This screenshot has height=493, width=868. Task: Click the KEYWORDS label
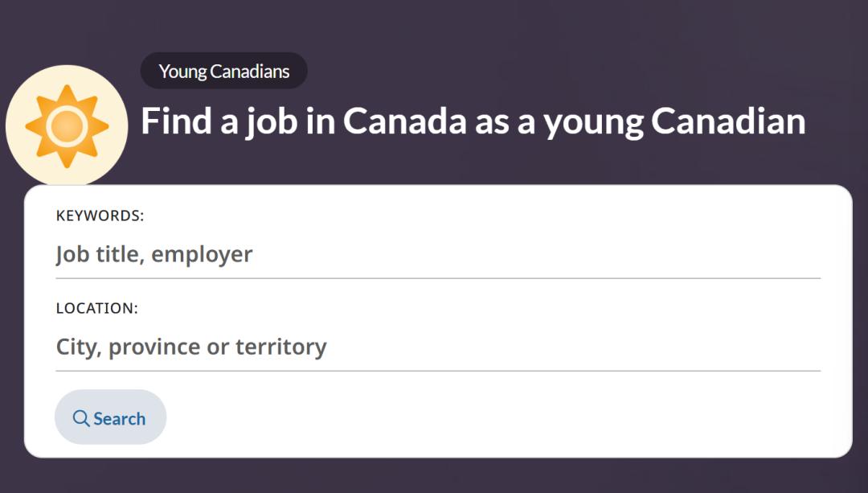tap(100, 216)
